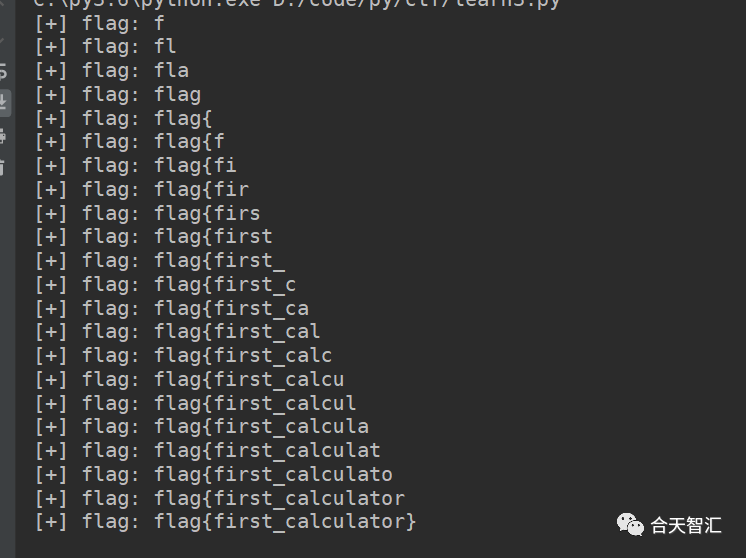Click the output line reading 'flag: fl'
Image resolution: width=746 pixels, height=558 pixels.
[105, 47]
